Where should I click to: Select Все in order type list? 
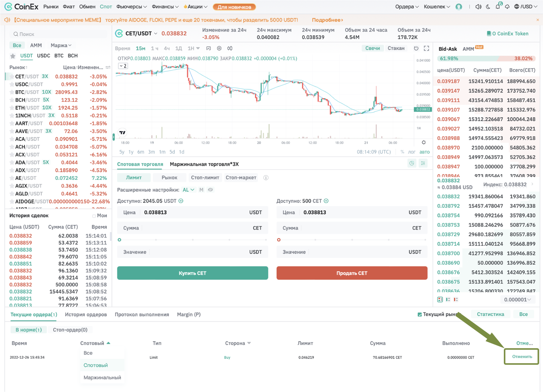click(88, 353)
